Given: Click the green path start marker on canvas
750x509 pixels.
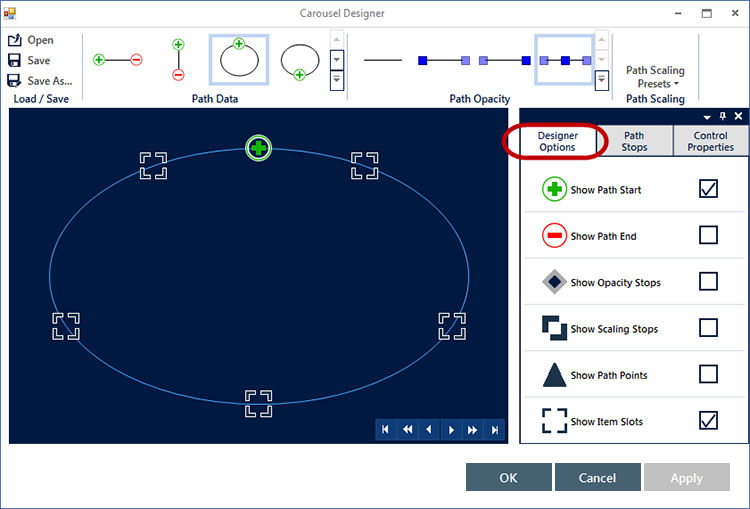Looking at the screenshot, I should point(258,149).
